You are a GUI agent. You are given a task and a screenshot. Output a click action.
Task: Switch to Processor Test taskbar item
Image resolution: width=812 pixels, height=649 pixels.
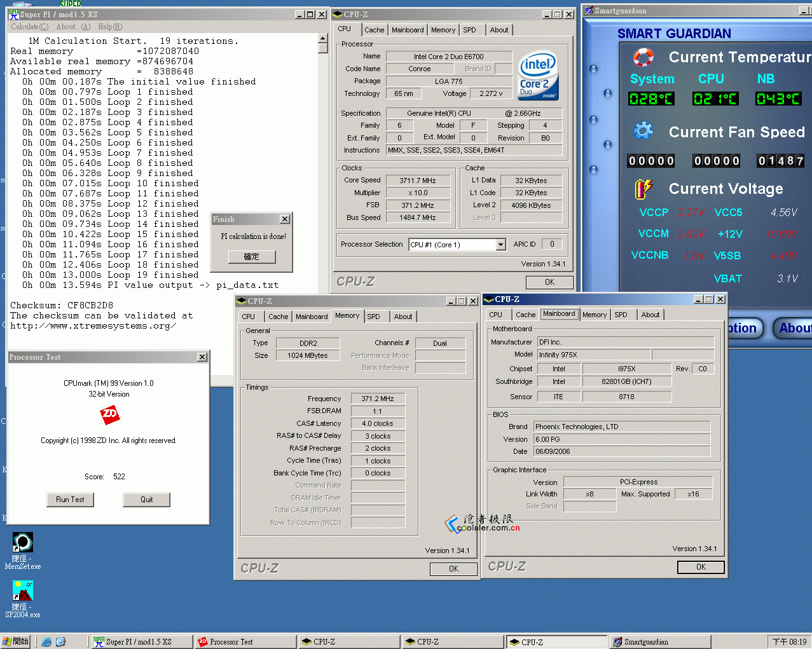pos(245,642)
